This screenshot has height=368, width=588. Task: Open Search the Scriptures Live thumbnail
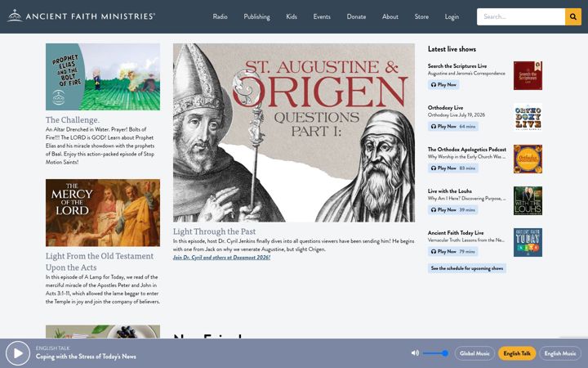pos(528,75)
